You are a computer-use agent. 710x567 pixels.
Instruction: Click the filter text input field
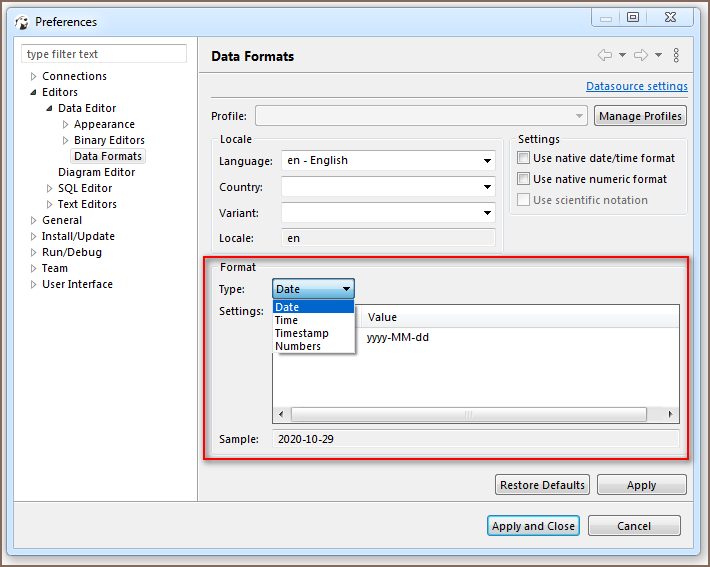pyautogui.click(x=104, y=54)
